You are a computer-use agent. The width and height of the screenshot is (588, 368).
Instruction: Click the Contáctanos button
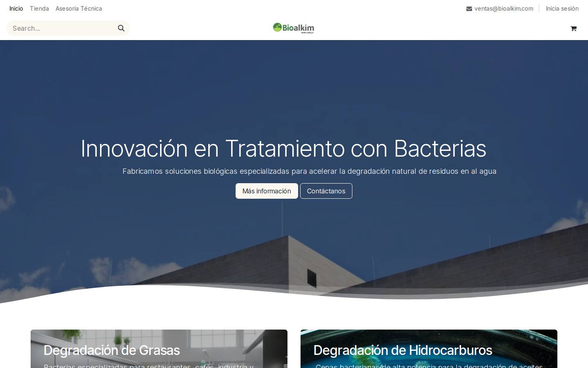tap(326, 191)
